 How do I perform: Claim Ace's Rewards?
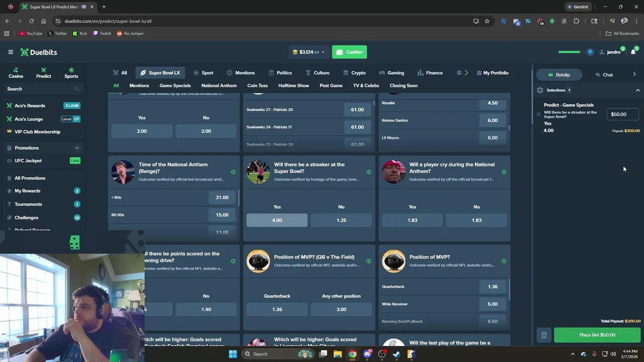(72, 106)
